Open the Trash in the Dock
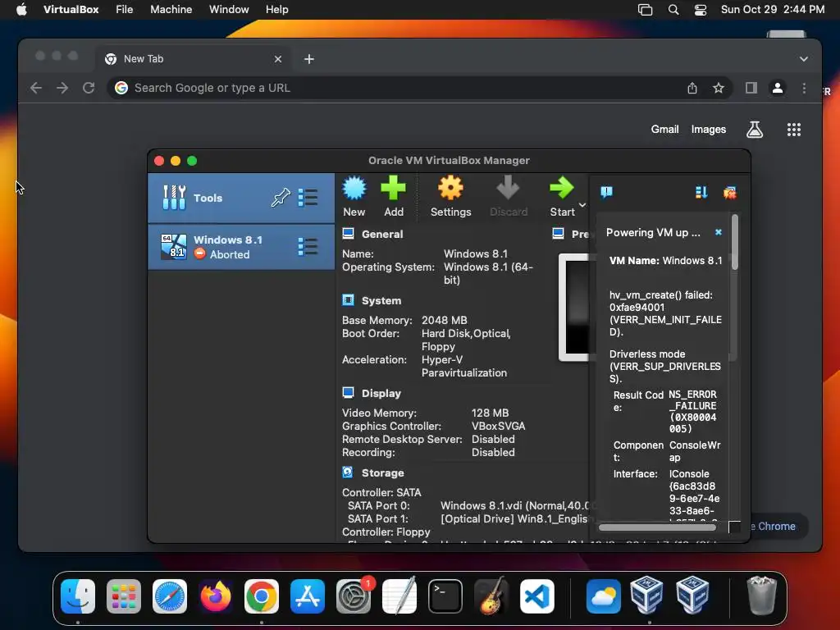The height and width of the screenshot is (630, 840). [761, 595]
